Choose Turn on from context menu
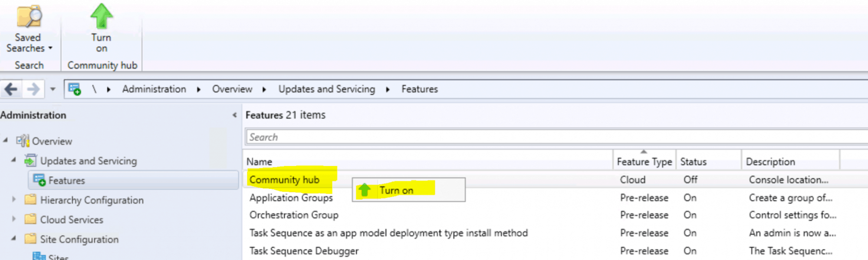Viewport: 868px width, 260px height. pos(408,190)
